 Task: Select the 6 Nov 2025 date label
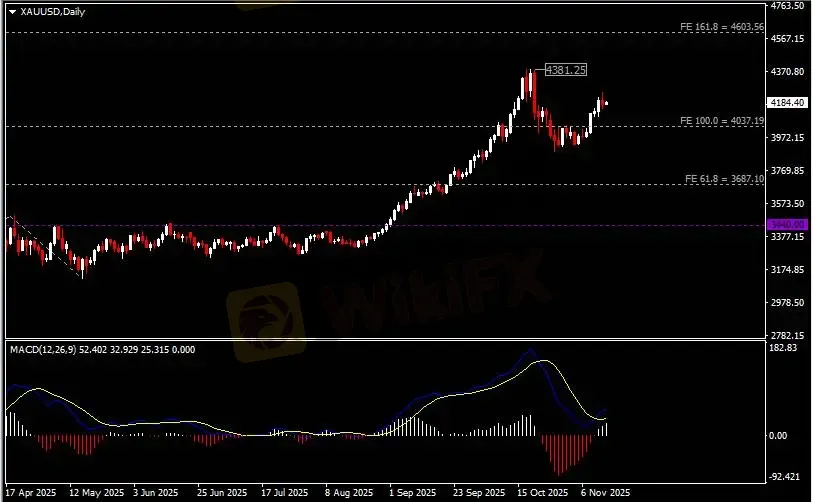[606, 493]
